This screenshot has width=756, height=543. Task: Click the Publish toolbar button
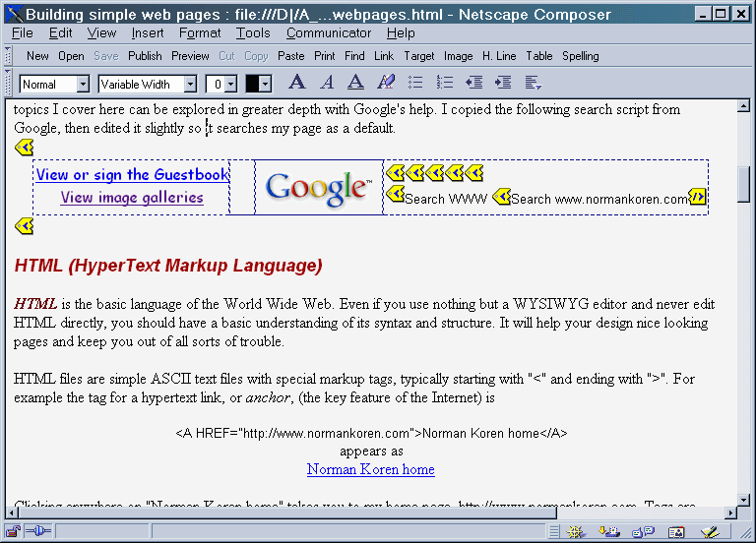coord(145,56)
